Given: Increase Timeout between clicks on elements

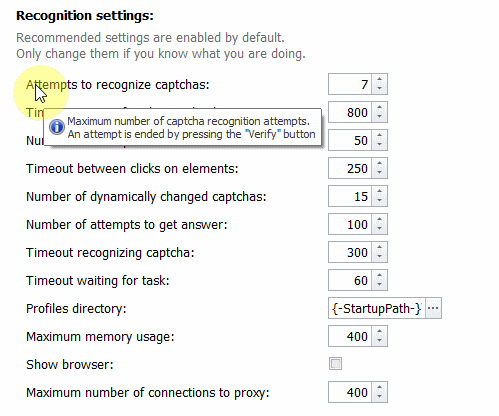Looking at the screenshot, I should [379, 163].
